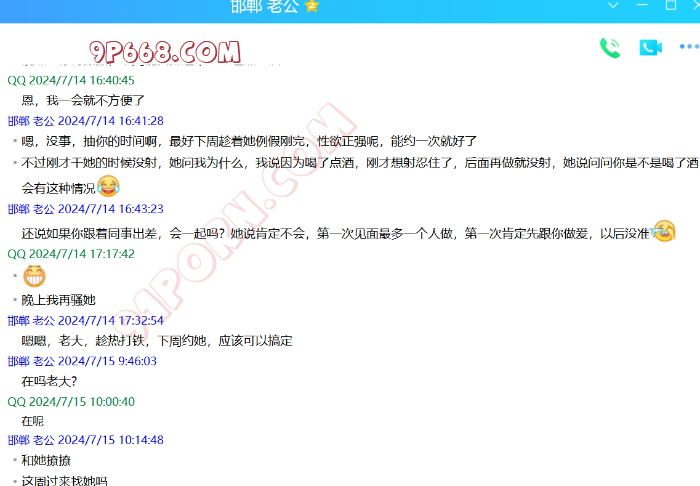Viewport: 700px width, 486px height.
Task: Click the 邯郸 老公 2024/7/15 9:46:03 header
Action: coord(82,361)
